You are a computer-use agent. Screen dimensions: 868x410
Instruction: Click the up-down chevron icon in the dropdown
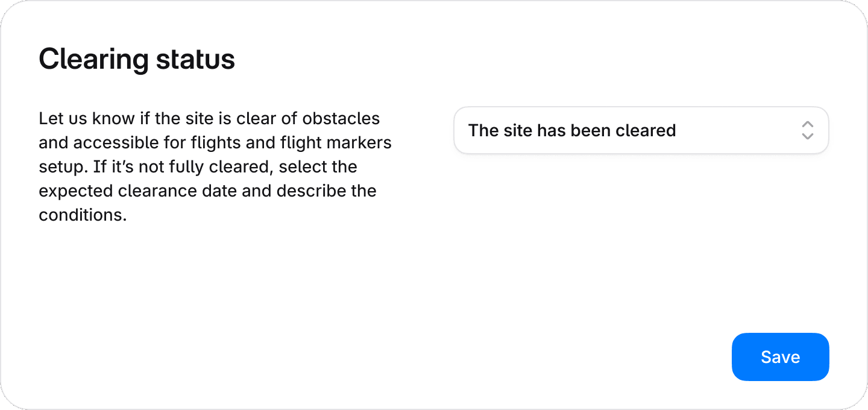pos(808,130)
